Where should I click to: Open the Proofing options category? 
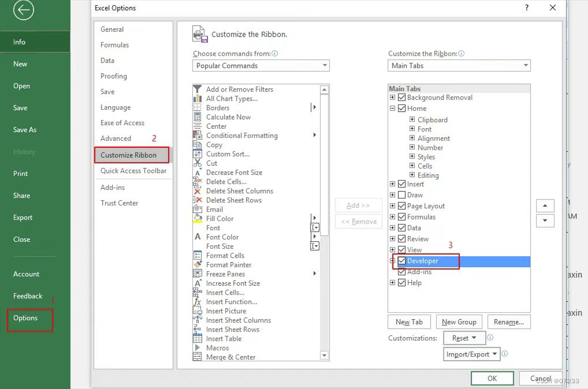[114, 76]
